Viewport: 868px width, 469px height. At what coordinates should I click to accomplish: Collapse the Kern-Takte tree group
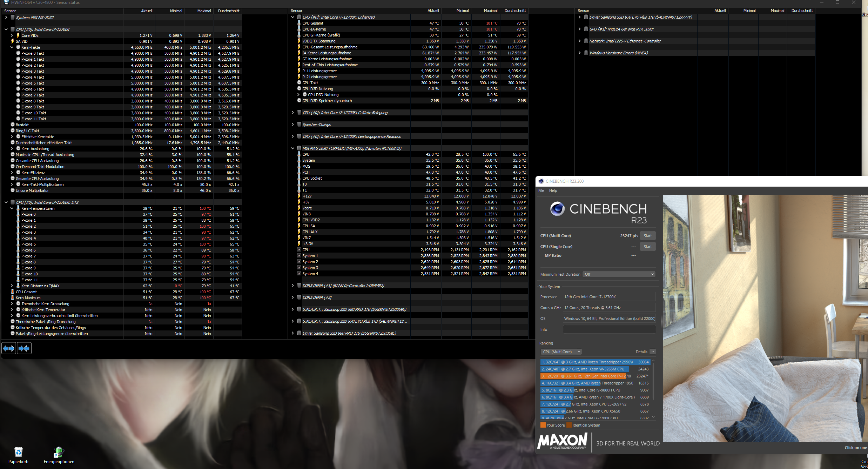click(x=12, y=47)
